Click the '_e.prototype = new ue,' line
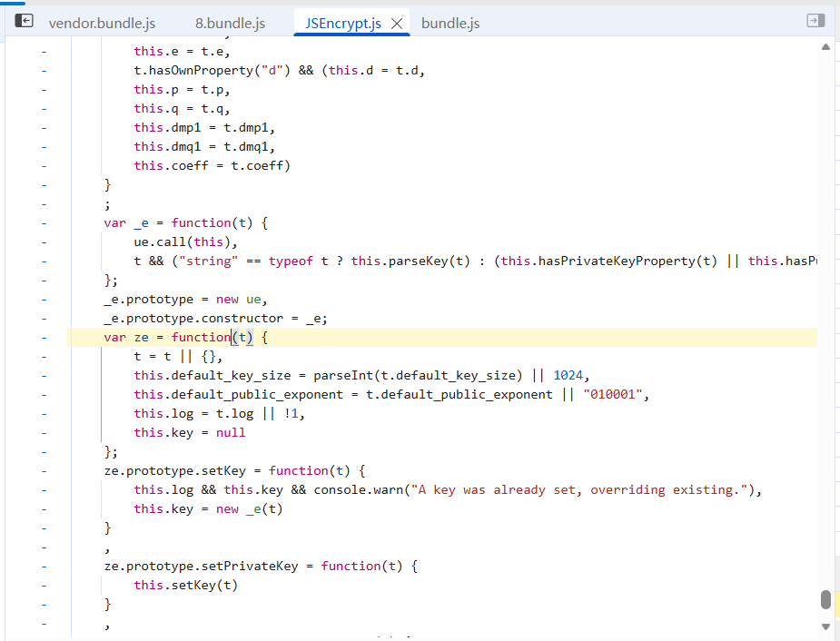 [185, 300]
